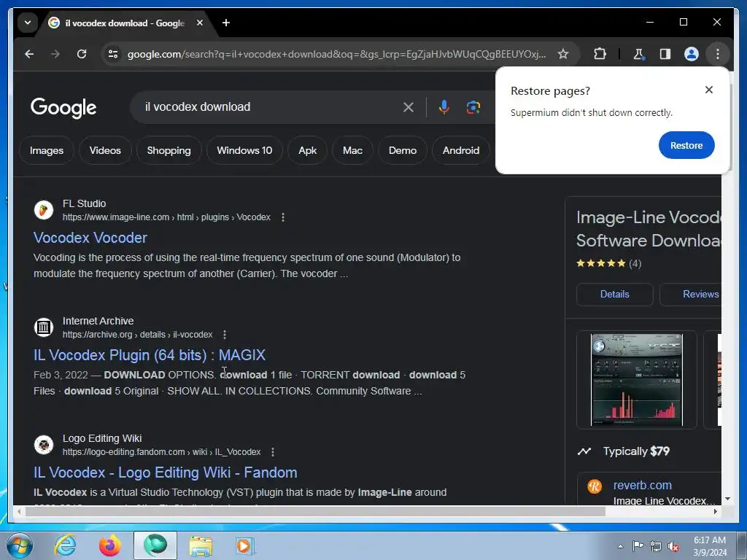Open the Action Center flag icon
This screenshot has width=747, height=560.
click(x=638, y=546)
